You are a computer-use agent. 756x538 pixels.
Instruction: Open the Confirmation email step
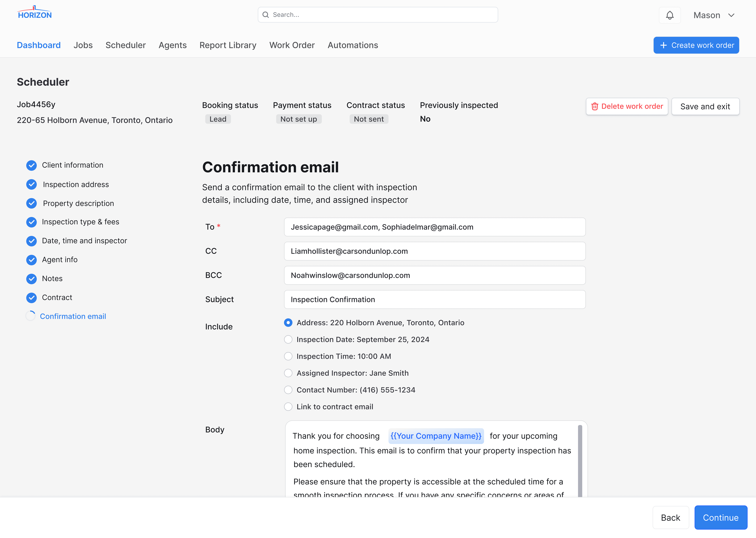(x=73, y=316)
